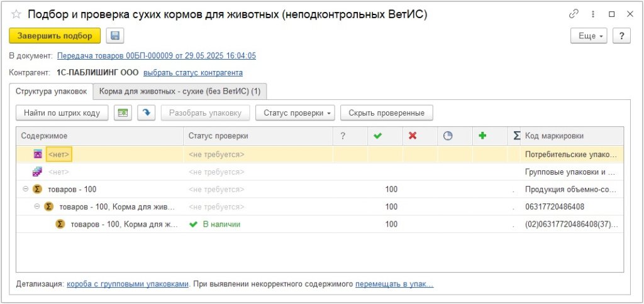Open the three-dot more options menu

point(592,14)
